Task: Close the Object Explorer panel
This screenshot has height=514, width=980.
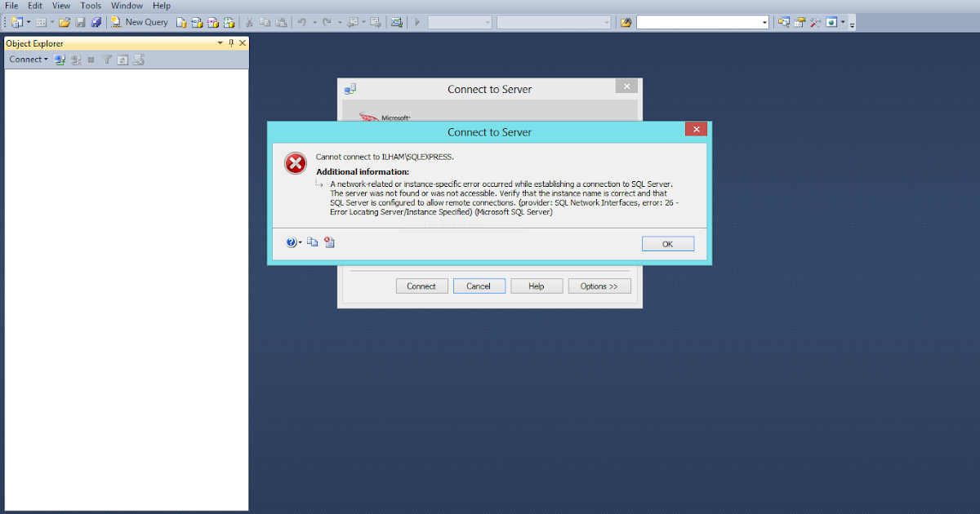Action: pos(243,43)
